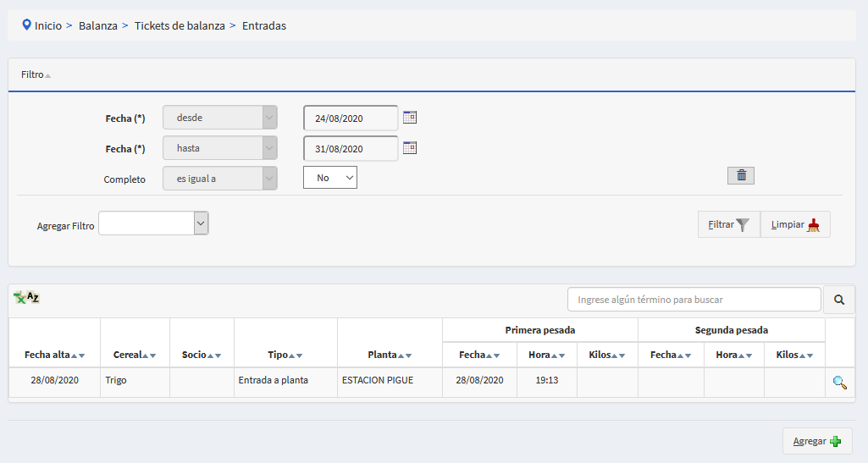Navigate to Tickets de balanza breadcrumb

coord(180,25)
